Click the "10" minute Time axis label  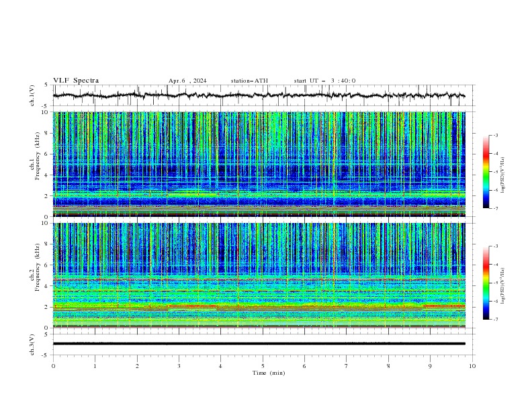tap(472, 366)
